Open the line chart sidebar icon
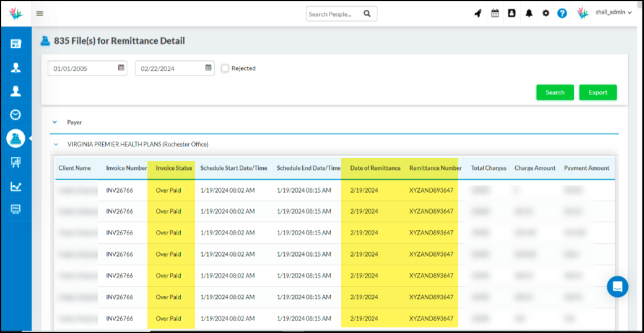The width and height of the screenshot is (644, 333). (x=15, y=186)
